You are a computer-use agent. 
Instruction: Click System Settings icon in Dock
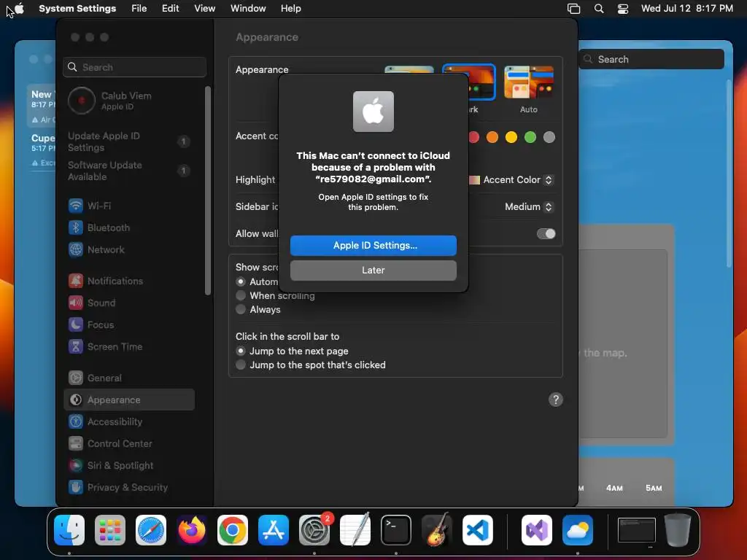pos(314,529)
